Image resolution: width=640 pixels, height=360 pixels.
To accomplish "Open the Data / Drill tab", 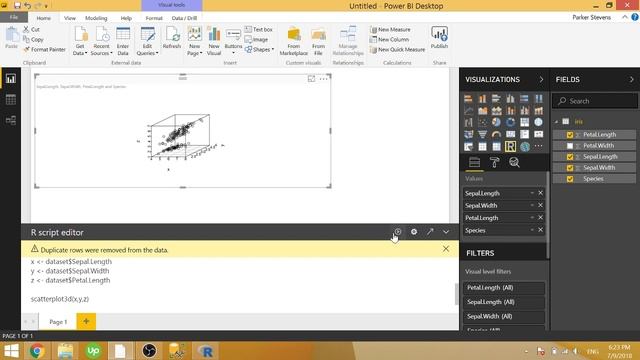I will pyautogui.click(x=184, y=18).
